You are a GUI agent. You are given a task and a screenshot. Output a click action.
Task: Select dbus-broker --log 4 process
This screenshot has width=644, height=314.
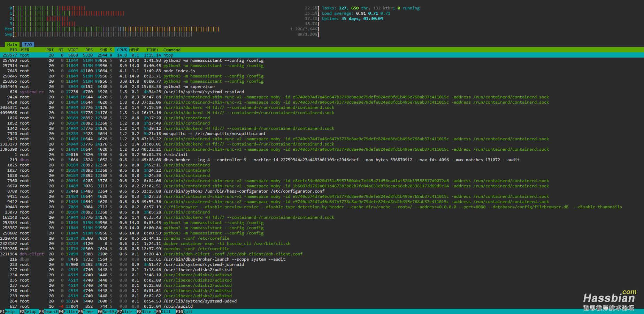coord(322,160)
